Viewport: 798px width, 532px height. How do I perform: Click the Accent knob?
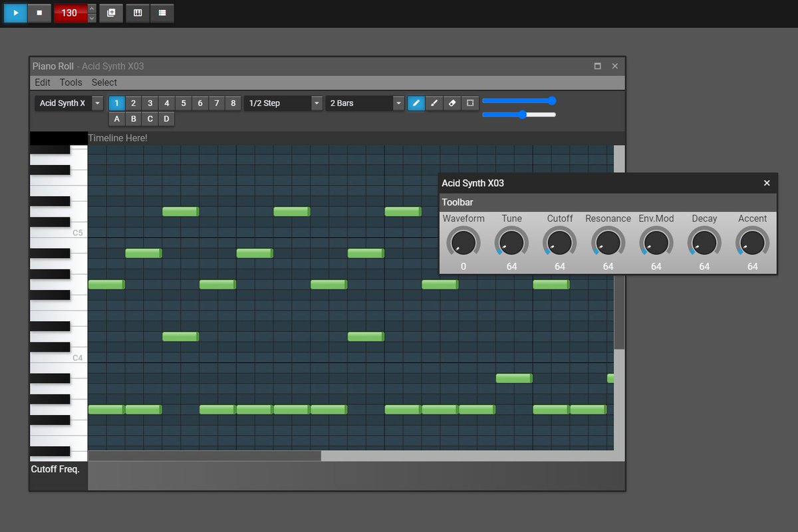[753, 243]
